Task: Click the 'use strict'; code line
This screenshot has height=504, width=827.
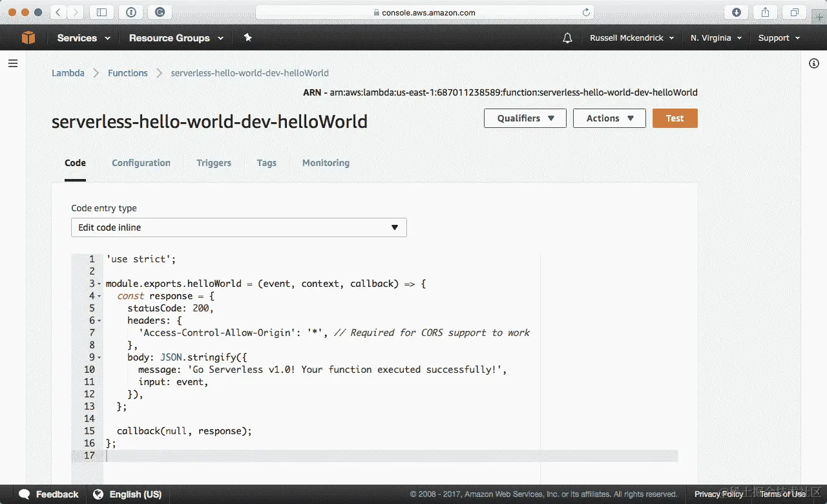Action: [x=141, y=259]
